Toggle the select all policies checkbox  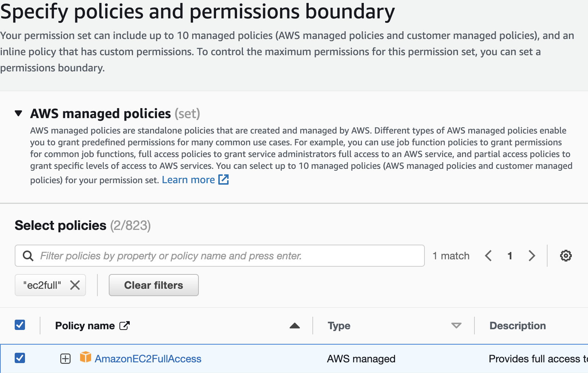pyautogui.click(x=20, y=325)
